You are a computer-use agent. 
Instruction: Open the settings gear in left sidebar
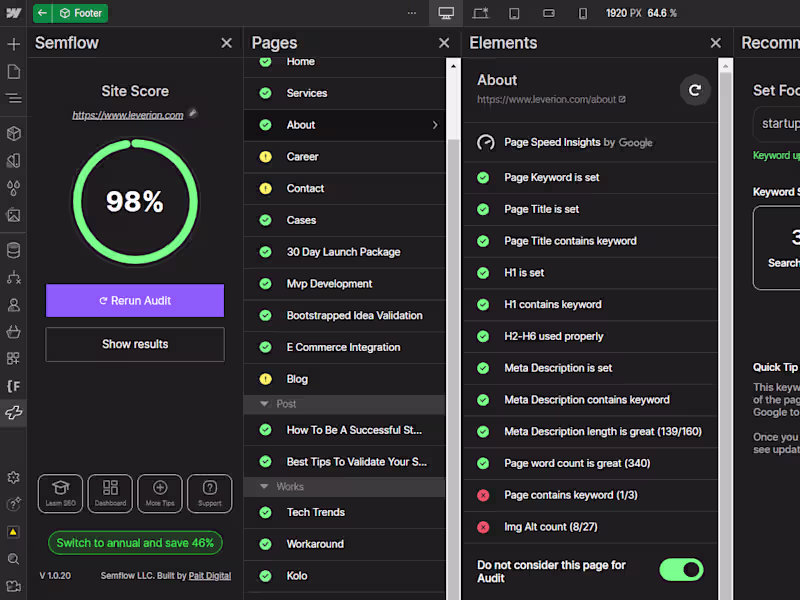tap(14, 477)
